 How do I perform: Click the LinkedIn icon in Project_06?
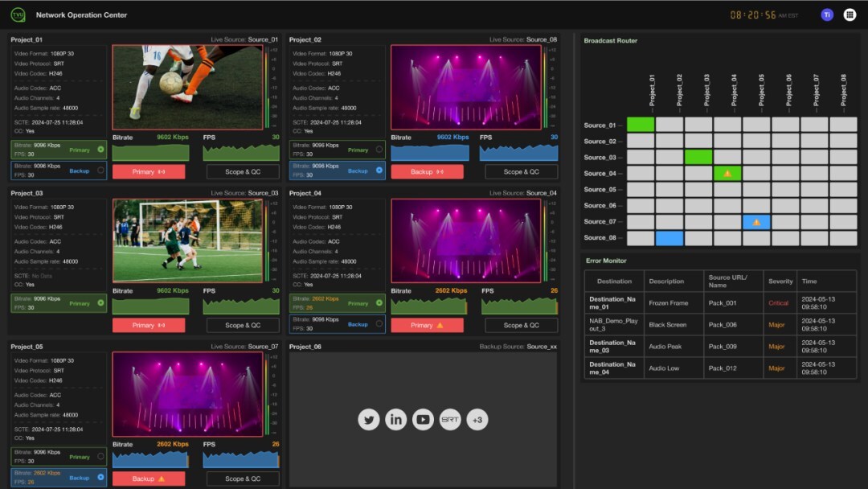pos(395,420)
